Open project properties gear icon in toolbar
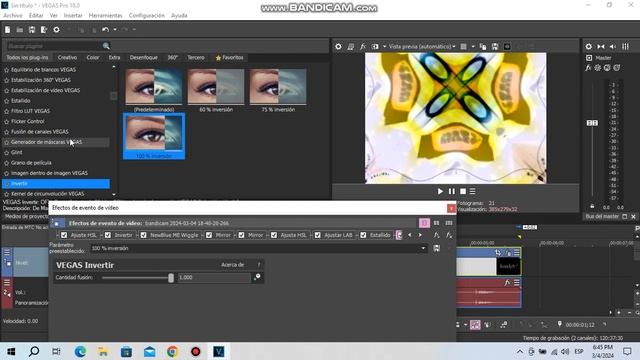This screenshot has height=360, width=640. pyautogui.click(x=56, y=30)
